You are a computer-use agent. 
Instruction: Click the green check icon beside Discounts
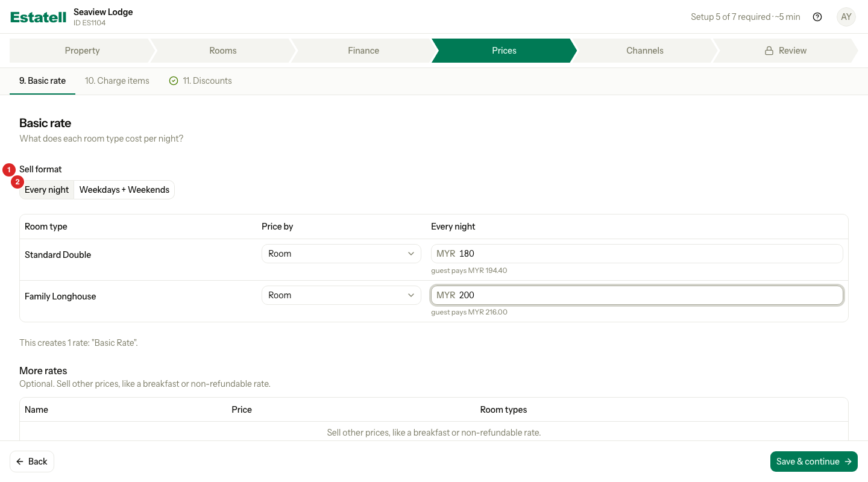pos(174,81)
